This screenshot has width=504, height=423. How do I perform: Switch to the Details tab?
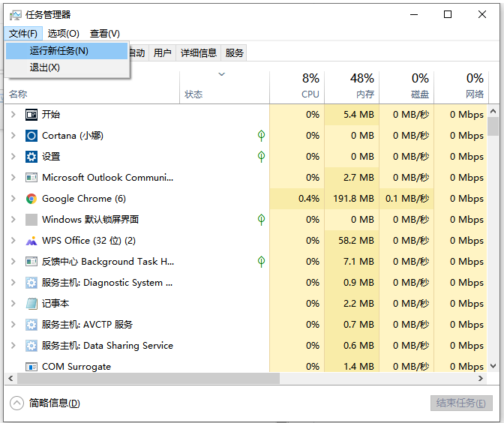[199, 52]
